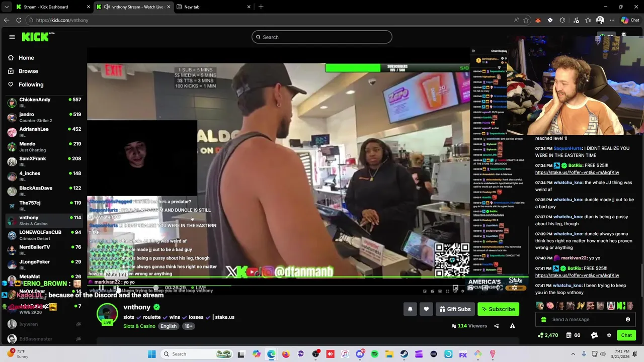644x362 pixels.
Task: Open the Kick hamburger sidebar menu
Action: (x=12, y=37)
